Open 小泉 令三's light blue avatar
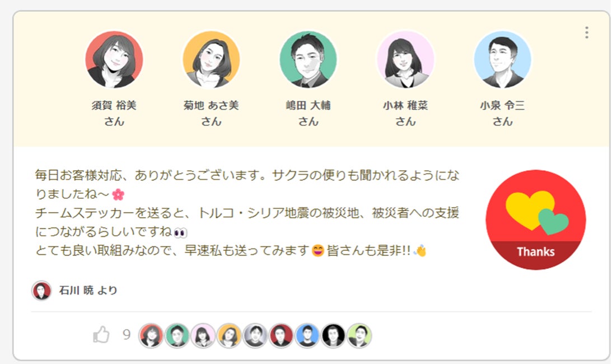 (503, 59)
